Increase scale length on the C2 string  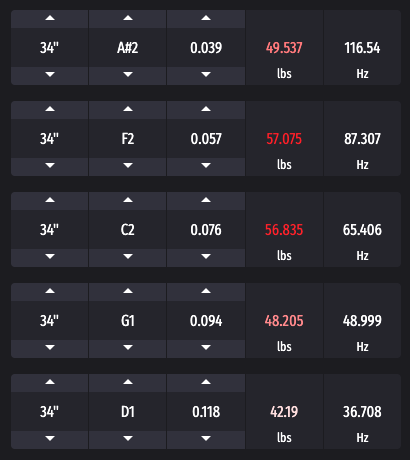[50, 201]
